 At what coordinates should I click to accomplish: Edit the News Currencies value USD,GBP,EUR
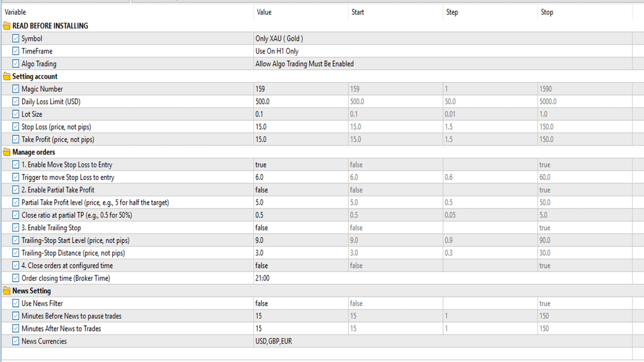pos(443,341)
